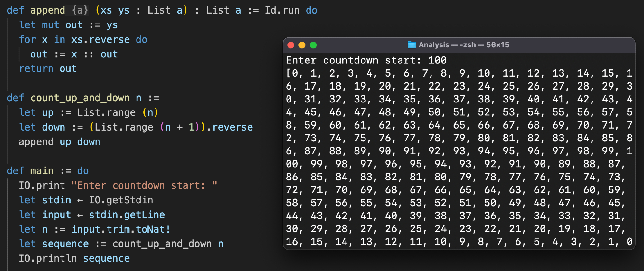Minimize the terminal with the yellow button

302,45
